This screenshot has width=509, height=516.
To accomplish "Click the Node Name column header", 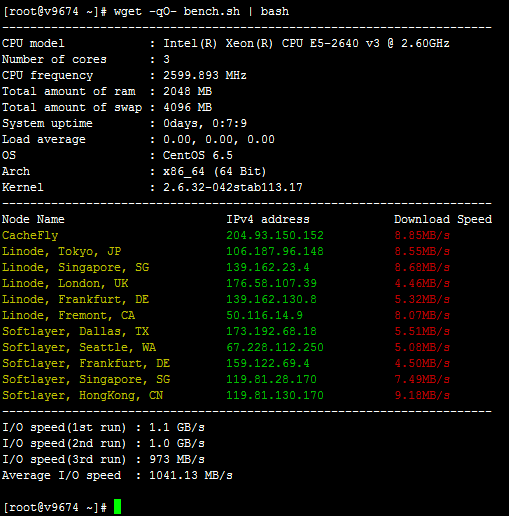I will (33, 219).
